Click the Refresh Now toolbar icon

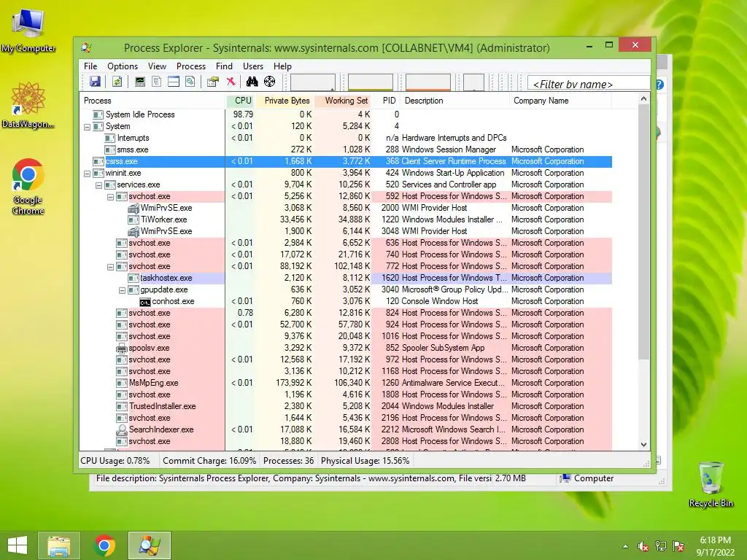[x=117, y=82]
